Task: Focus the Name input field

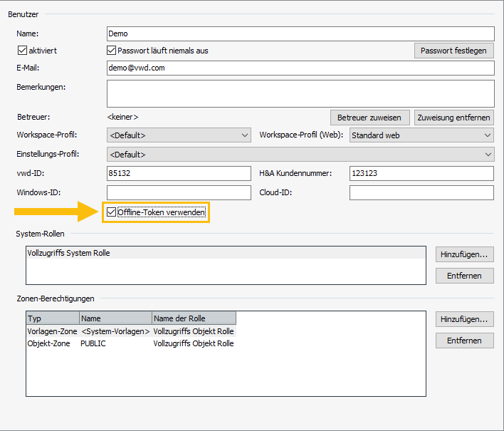Action: (x=300, y=33)
